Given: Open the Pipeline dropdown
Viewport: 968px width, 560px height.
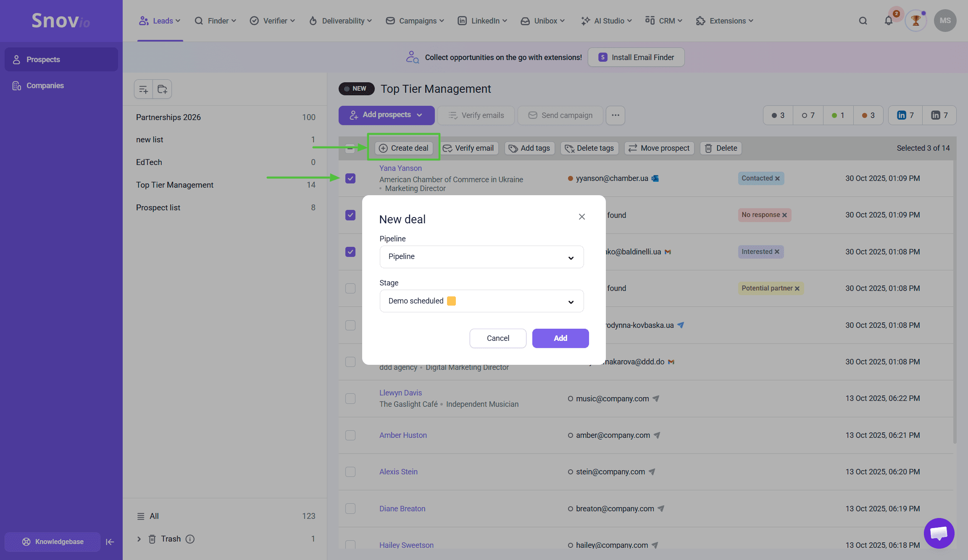Looking at the screenshot, I should (481, 257).
